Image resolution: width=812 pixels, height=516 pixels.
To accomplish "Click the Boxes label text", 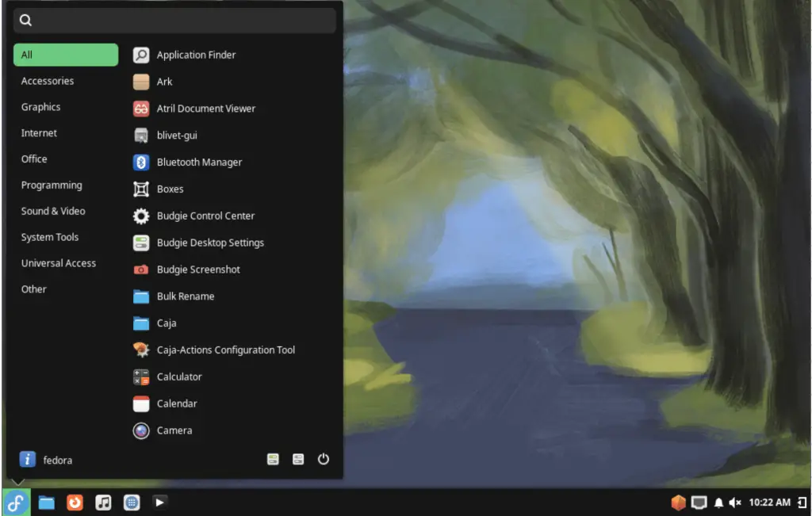I will (170, 189).
